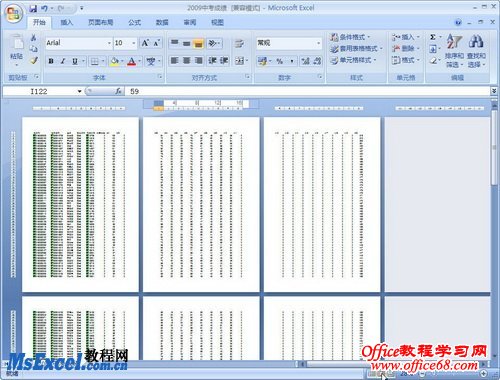Screen dimensions: 500x380
Task: Click the Paste icon
Action: point(16,42)
